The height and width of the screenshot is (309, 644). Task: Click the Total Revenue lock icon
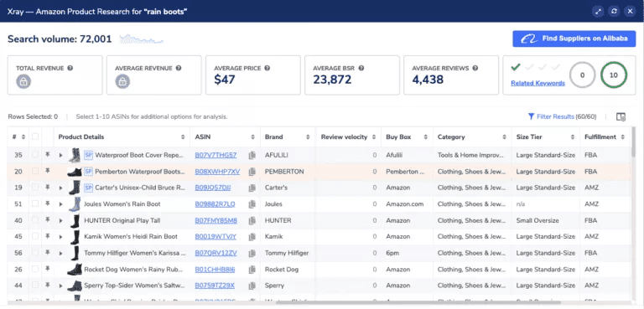coord(23,82)
